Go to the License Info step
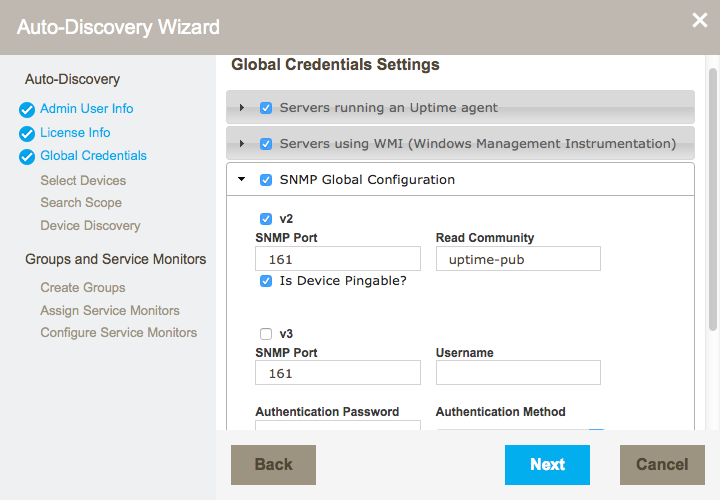 coord(75,133)
